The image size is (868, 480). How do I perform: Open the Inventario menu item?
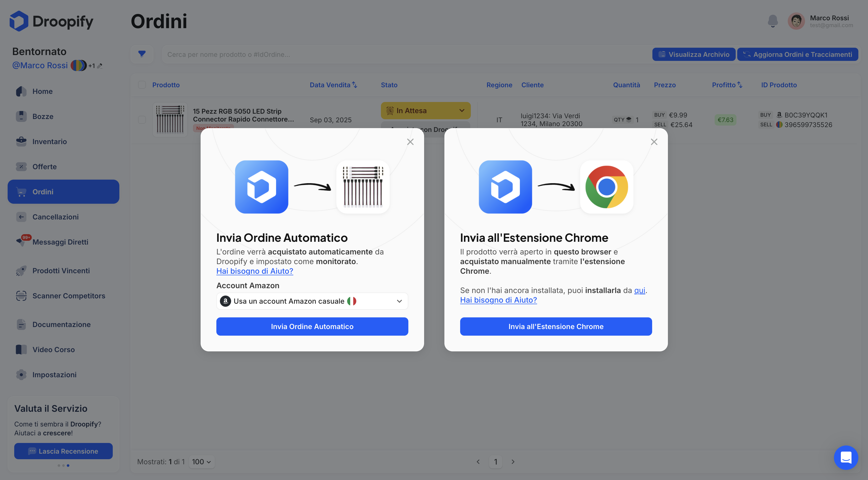pos(63,141)
